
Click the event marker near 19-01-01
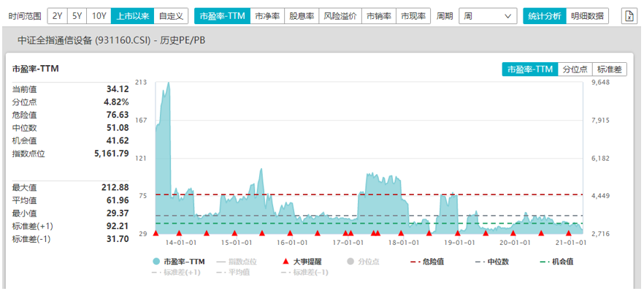click(458, 233)
